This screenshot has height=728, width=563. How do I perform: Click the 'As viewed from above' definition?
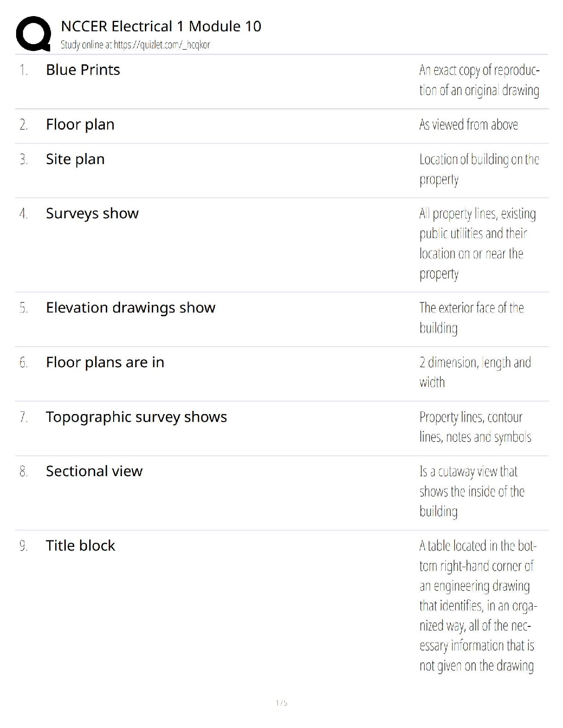tap(468, 125)
